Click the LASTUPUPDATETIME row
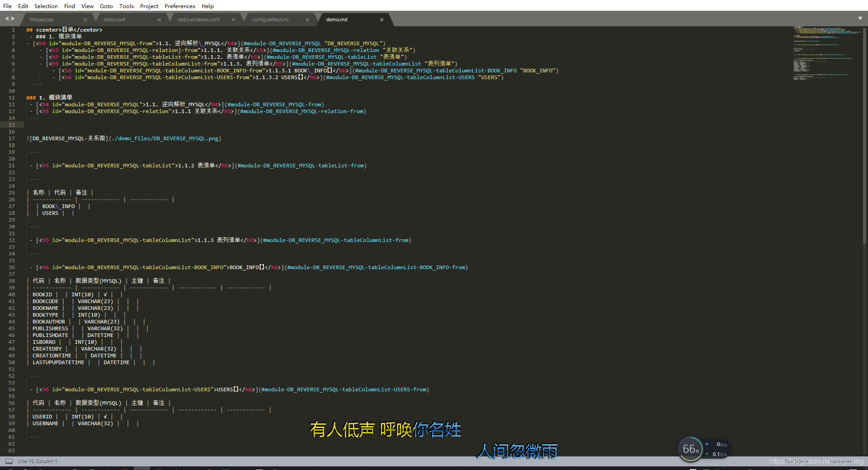The height and width of the screenshot is (470, 868). 91,362
